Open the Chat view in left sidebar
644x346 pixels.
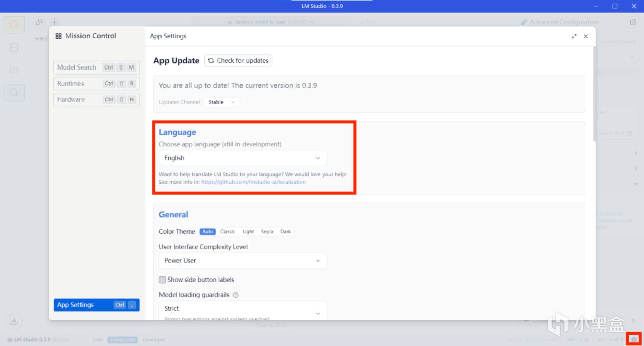click(x=14, y=25)
